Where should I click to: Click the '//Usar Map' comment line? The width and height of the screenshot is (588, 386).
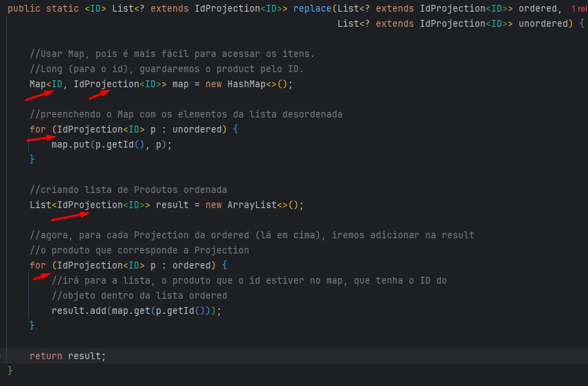172,54
